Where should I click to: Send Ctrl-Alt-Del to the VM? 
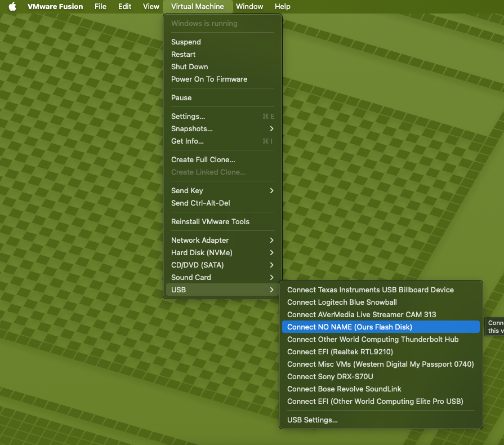tap(223, 203)
